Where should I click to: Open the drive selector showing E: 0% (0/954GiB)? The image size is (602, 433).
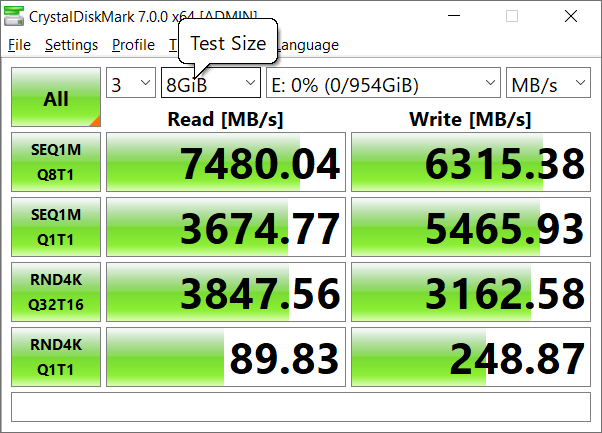(383, 83)
